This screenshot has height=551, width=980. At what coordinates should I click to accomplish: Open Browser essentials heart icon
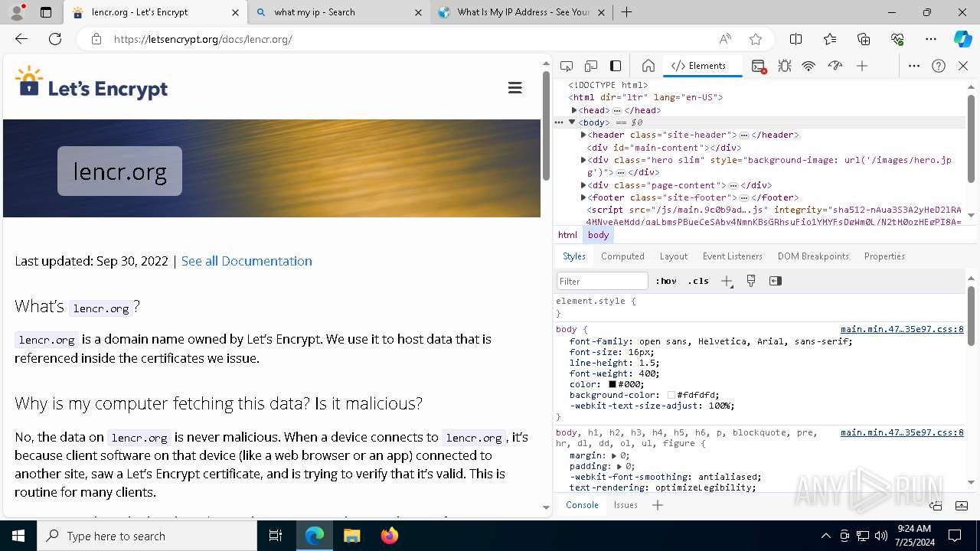pyautogui.click(x=897, y=39)
